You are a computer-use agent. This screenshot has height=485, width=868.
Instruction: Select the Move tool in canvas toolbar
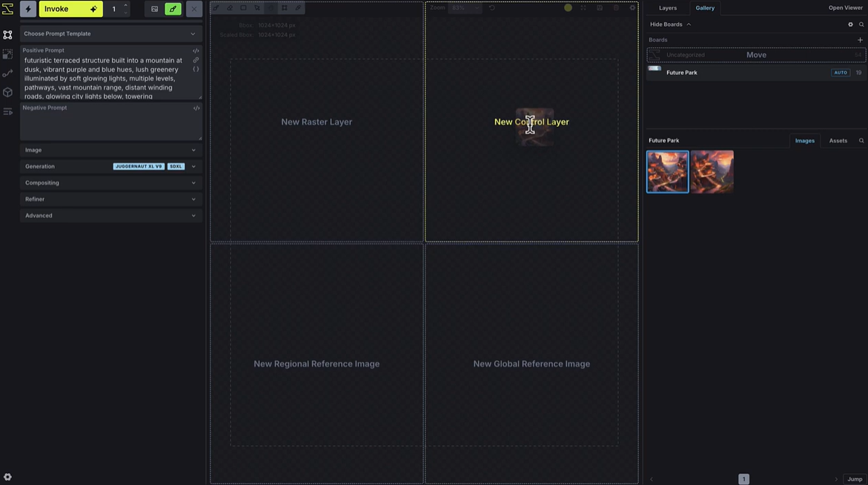tap(257, 7)
